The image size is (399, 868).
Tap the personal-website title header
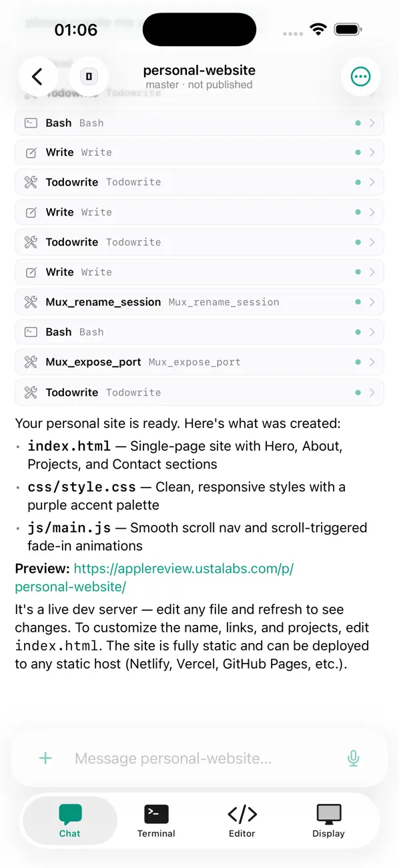click(199, 70)
